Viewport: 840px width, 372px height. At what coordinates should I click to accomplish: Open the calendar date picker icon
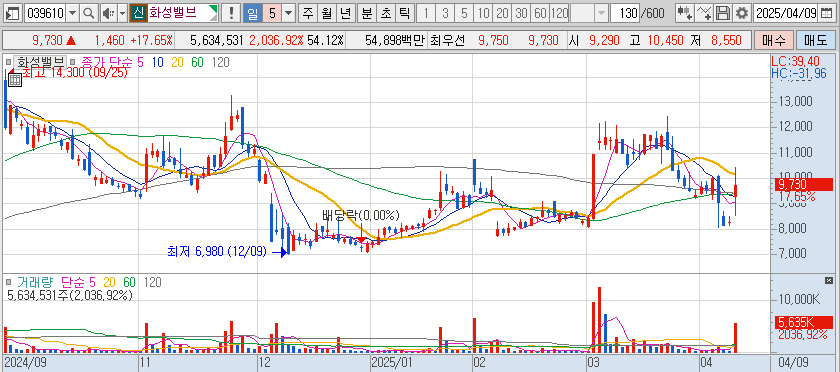pyautogui.click(x=826, y=13)
